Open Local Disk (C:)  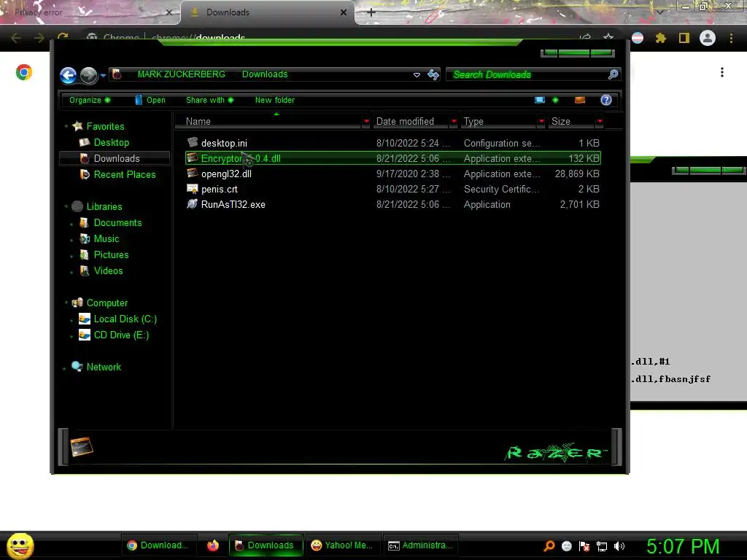pyautogui.click(x=125, y=319)
